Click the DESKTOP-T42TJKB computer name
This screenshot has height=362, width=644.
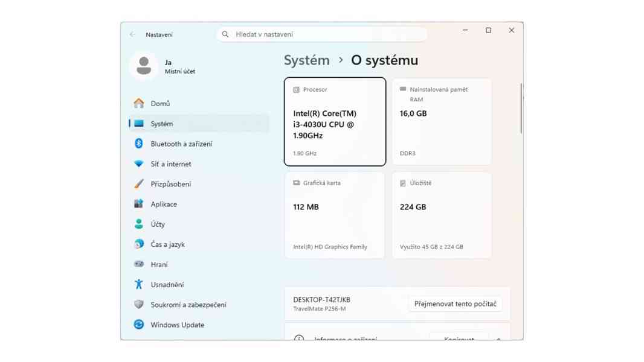(321, 300)
